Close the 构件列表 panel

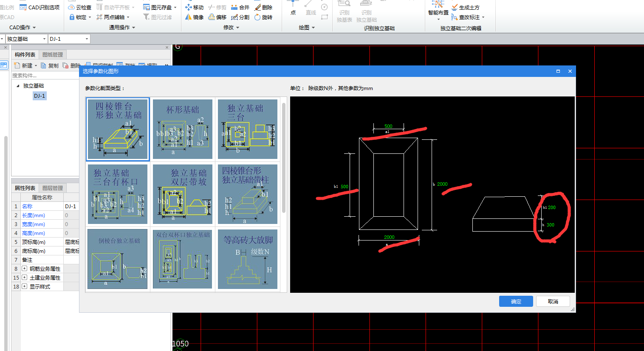click(167, 48)
